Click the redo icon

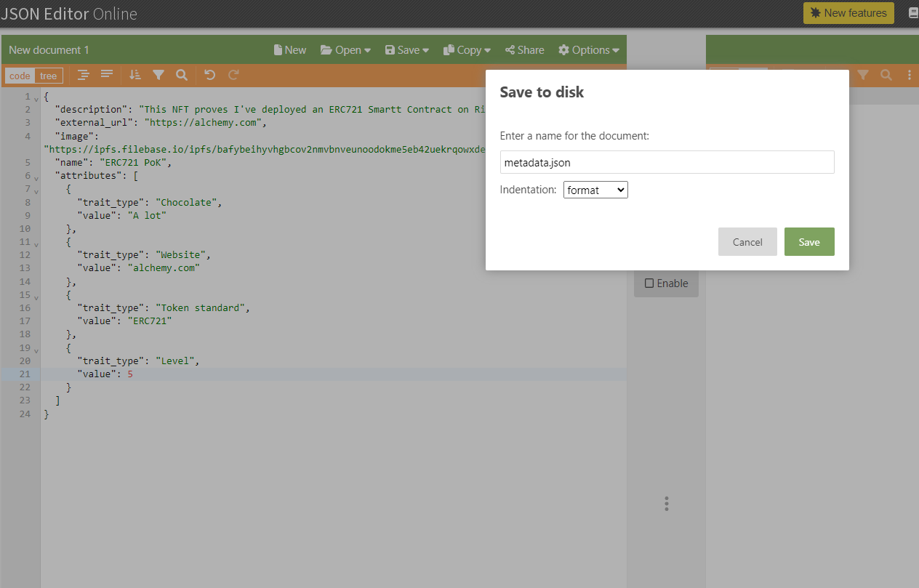click(x=233, y=75)
